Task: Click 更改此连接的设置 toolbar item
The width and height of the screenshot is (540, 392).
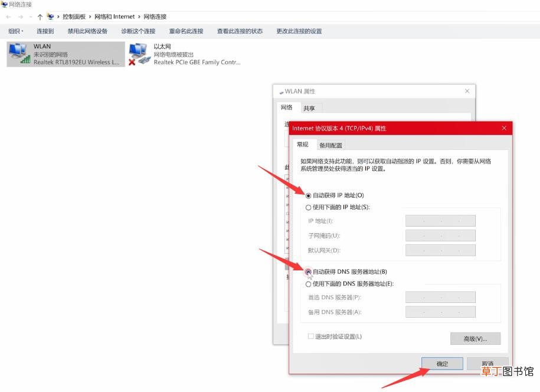Action: (299, 31)
